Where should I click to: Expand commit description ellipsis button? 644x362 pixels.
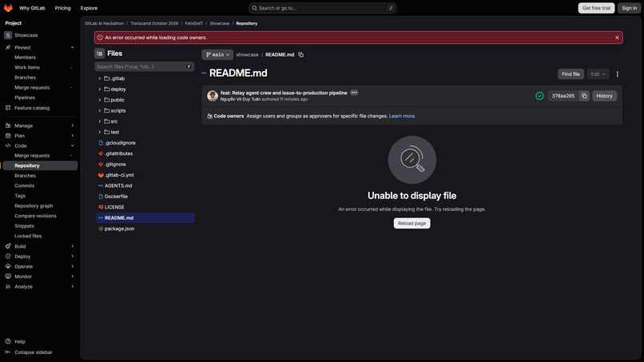click(354, 93)
